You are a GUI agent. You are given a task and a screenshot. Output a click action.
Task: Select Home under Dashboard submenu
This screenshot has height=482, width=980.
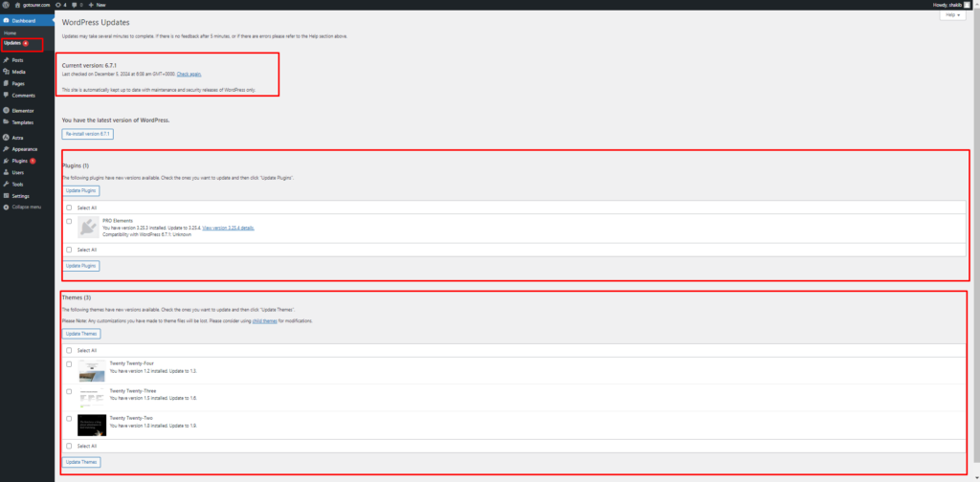(x=10, y=33)
